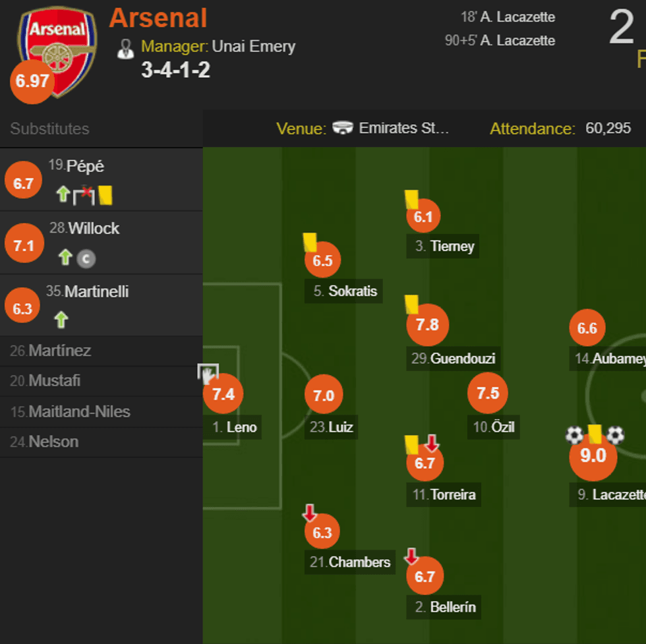Viewport: 646px width, 644px height.
Task: Select Lacazette's 9.0 rating circle
Action: coord(593,455)
